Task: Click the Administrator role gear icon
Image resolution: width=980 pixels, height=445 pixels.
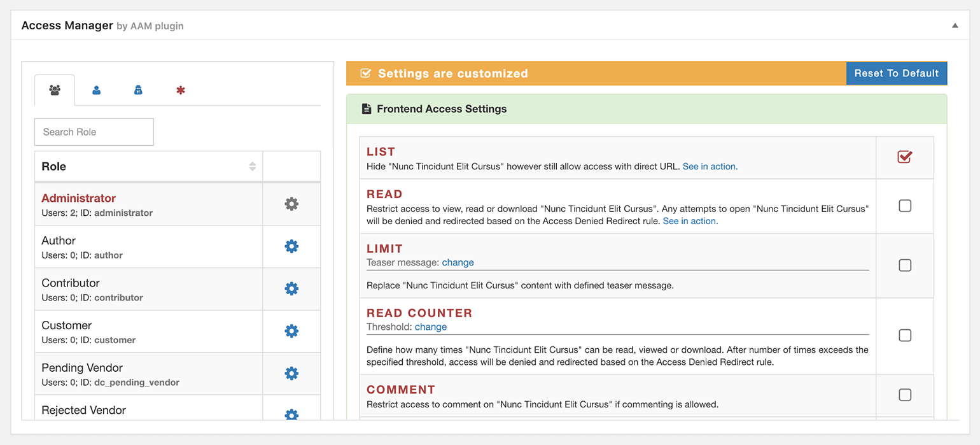Action: (291, 204)
